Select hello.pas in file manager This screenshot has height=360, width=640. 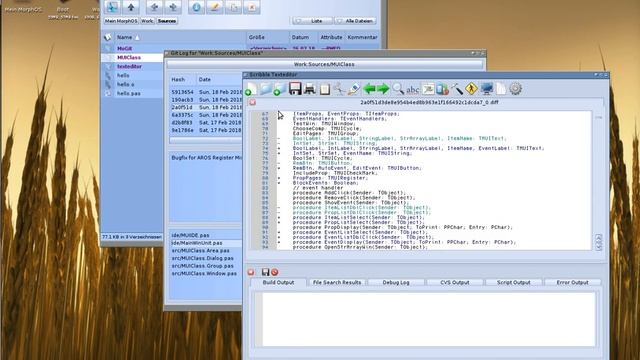tap(133, 93)
